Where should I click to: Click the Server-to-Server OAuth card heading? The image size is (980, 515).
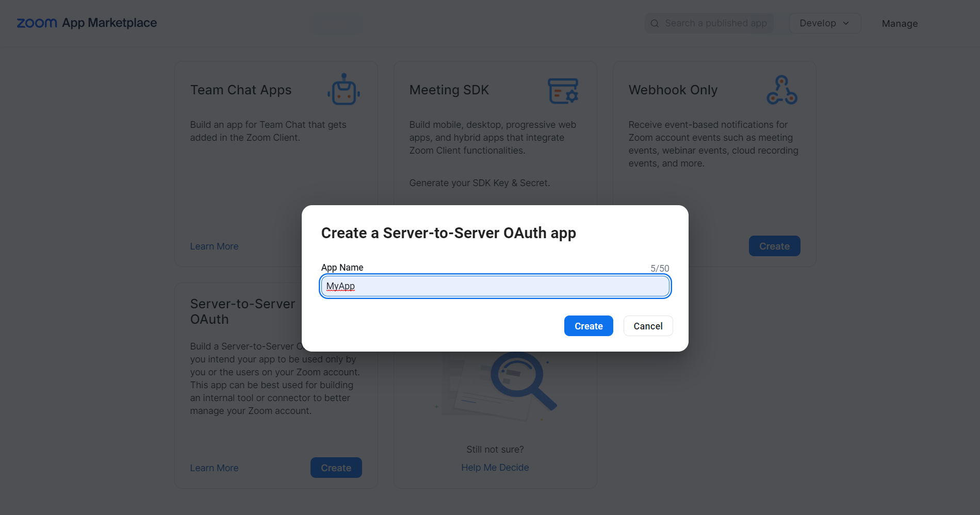click(242, 311)
